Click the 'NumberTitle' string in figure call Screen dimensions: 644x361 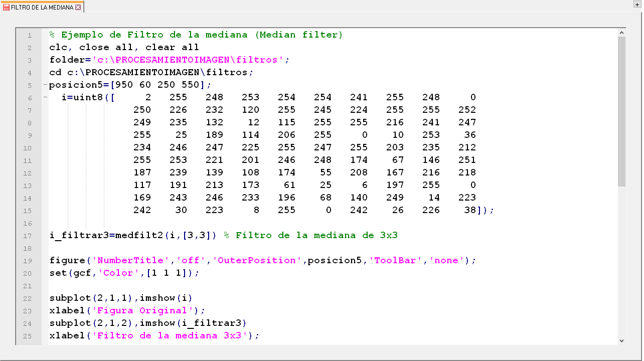click(132, 260)
